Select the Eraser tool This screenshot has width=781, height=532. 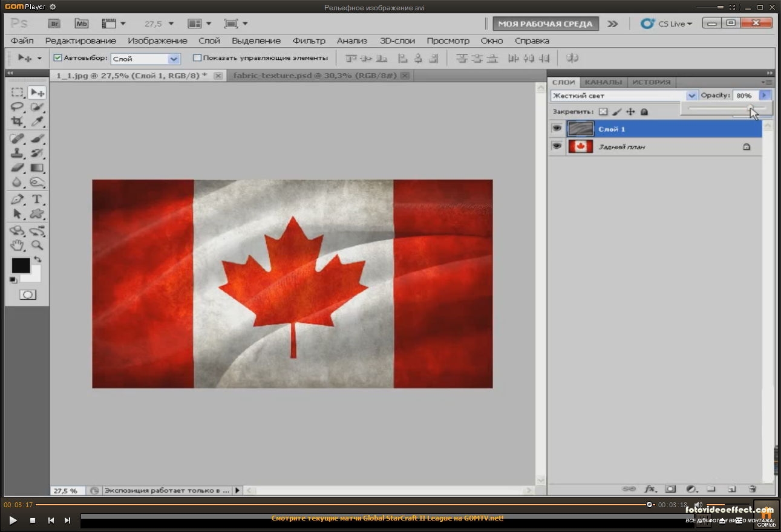click(18, 167)
